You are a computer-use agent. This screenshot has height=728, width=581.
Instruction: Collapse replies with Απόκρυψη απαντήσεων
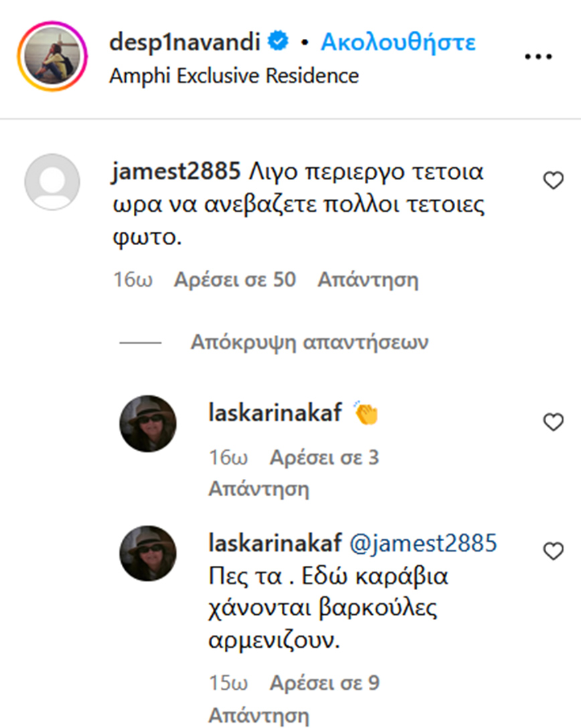[x=309, y=342]
